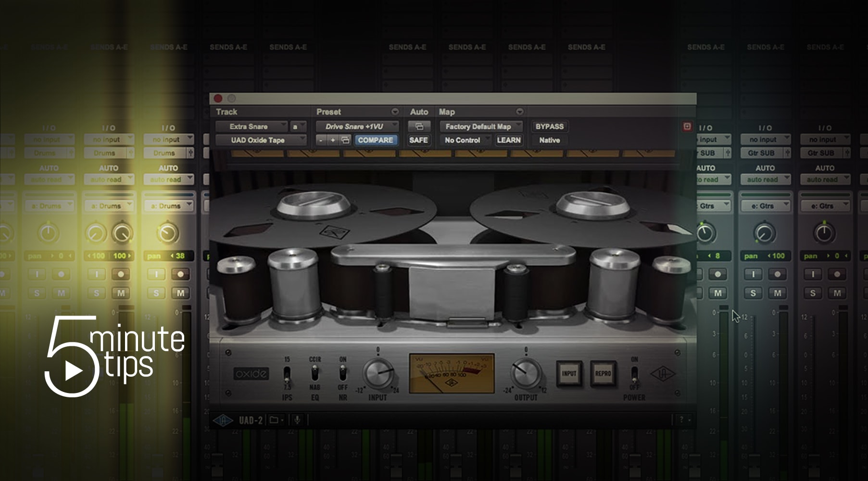
Task: Mute the Drums track with pan 38
Action: coord(180,293)
